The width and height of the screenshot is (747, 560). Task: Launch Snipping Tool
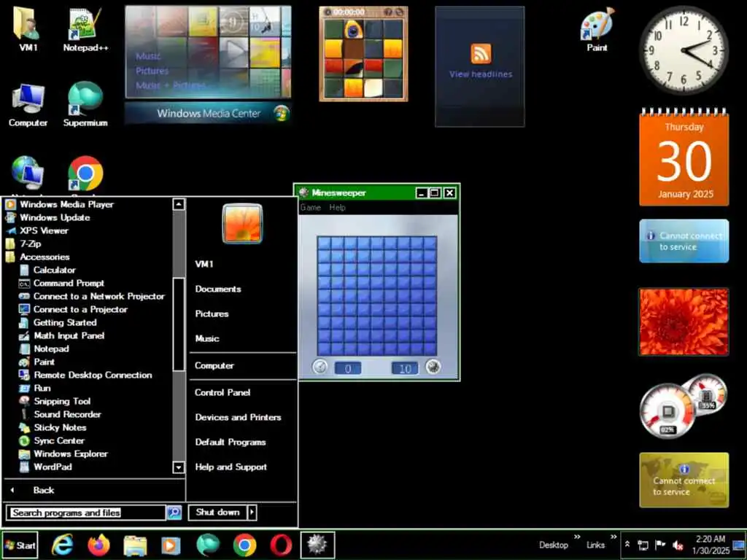(x=55, y=402)
